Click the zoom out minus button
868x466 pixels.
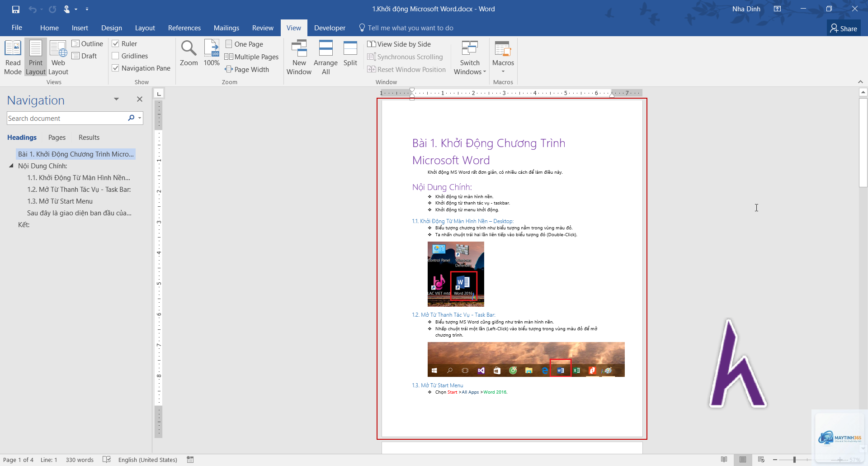click(x=775, y=460)
